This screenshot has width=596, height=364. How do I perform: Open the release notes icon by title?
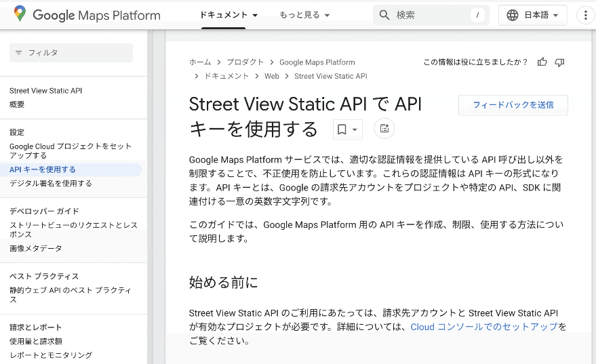pos(384,129)
